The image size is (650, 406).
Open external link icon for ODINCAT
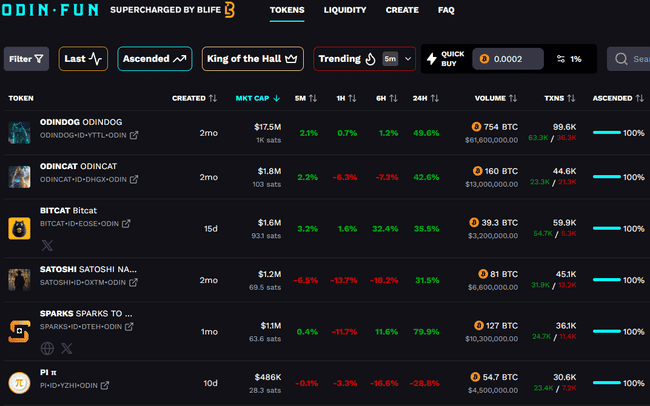(x=133, y=180)
